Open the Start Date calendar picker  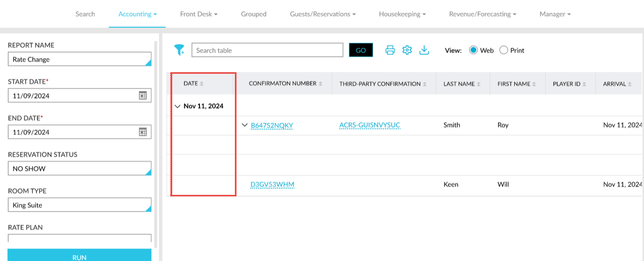coord(143,95)
